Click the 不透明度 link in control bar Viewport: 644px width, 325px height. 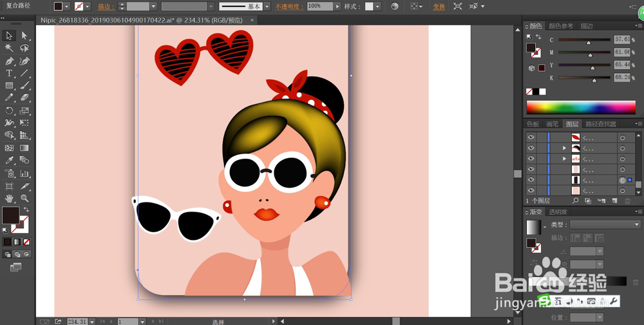pos(290,6)
